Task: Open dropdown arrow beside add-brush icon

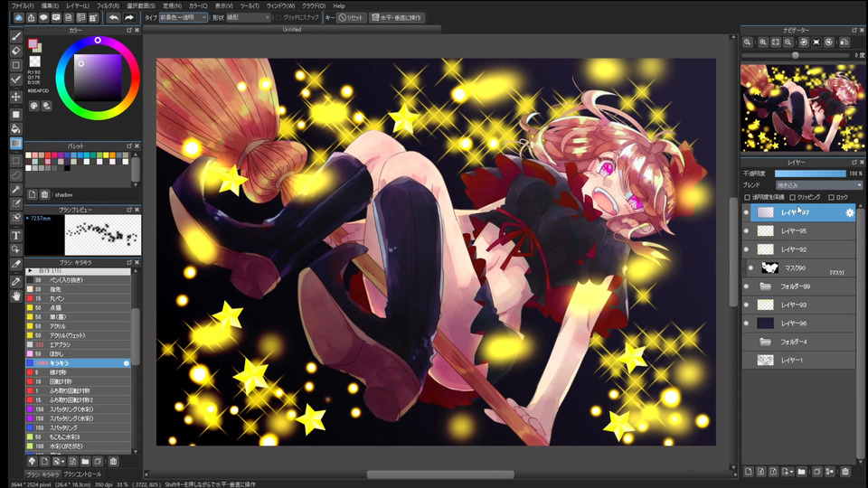Action: tap(63, 462)
